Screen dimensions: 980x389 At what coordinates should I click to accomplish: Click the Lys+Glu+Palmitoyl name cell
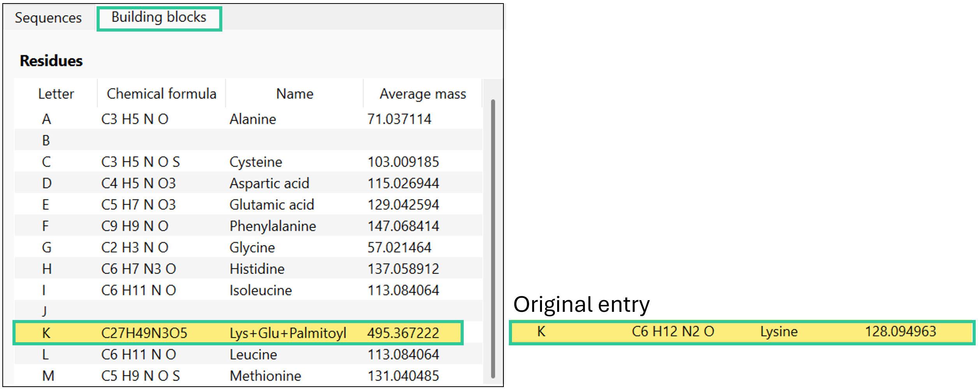pos(288,333)
